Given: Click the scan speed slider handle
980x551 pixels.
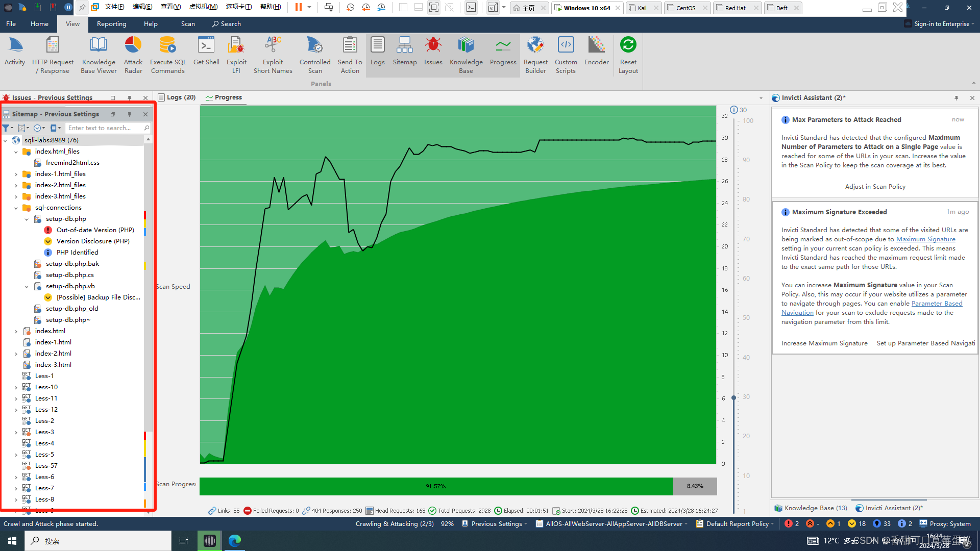Looking at the screenshot, I should (x=733, y=397).
